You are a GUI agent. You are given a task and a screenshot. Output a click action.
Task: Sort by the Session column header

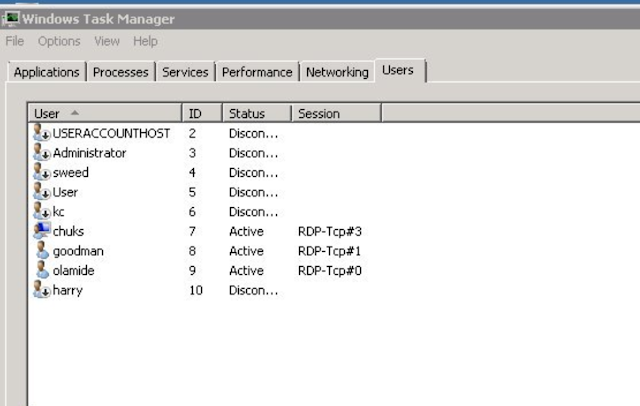(x=319, y=114)
